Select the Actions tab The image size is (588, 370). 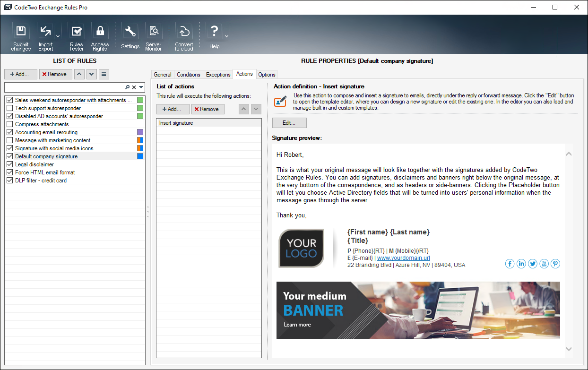[244, 74]
